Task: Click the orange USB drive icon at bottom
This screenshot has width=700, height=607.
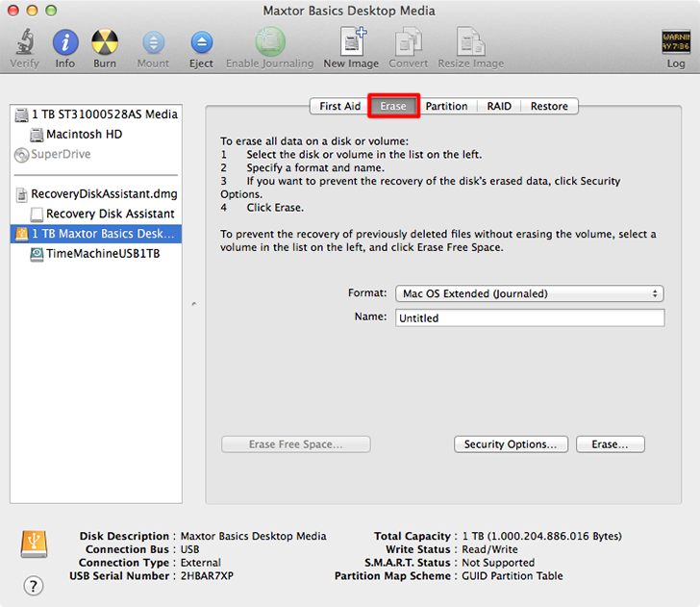Action: pos(34,544)
